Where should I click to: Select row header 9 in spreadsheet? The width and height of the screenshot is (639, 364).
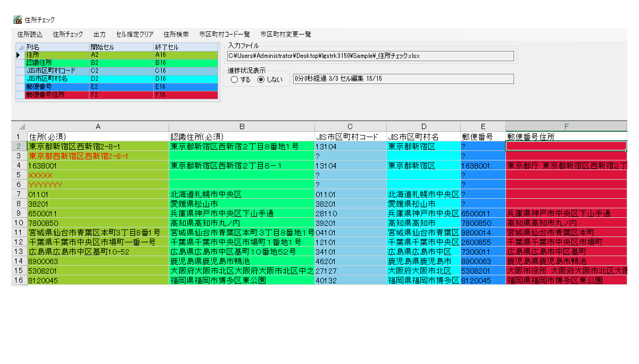[18, 214]
